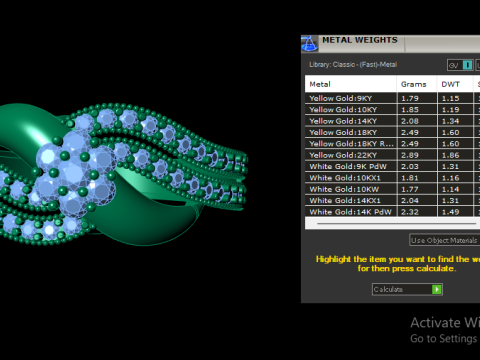Click the 1.34 DWT value for 14KY
The image size is (480, 360).
450,121
